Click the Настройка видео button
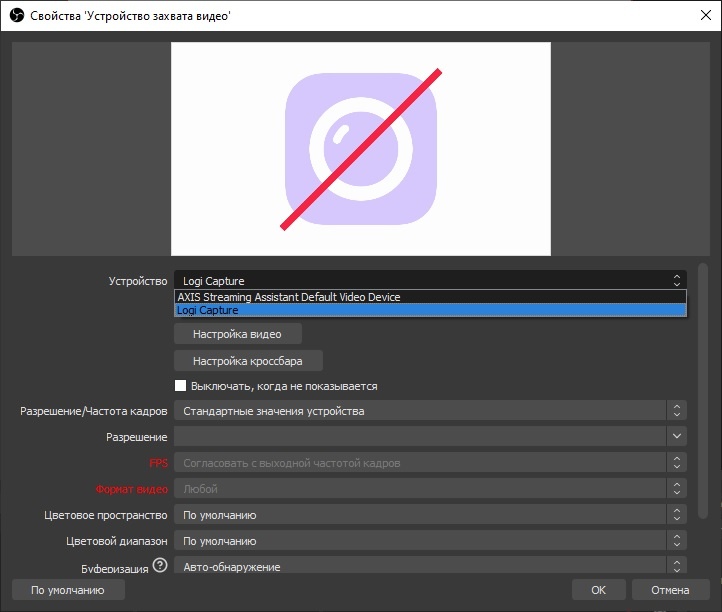The image size is (722, 612). click(x=238, y=334)
